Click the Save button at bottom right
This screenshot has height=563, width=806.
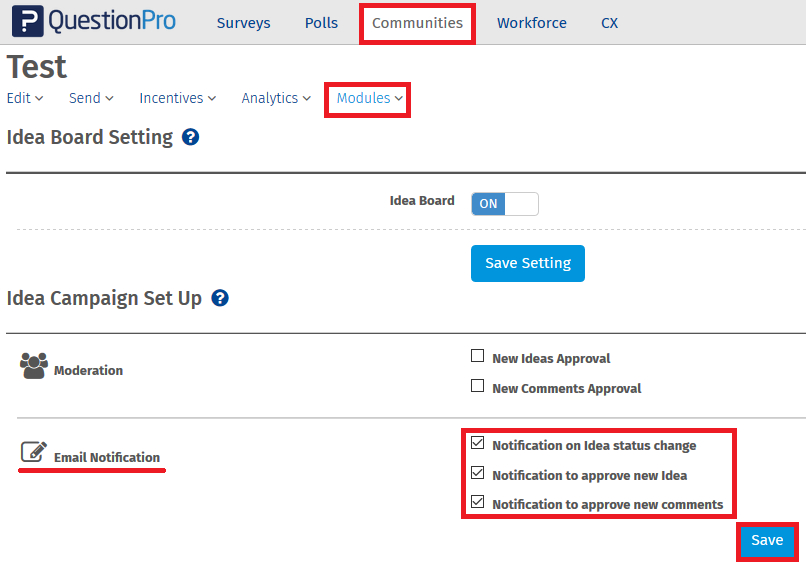coord(767,540)
